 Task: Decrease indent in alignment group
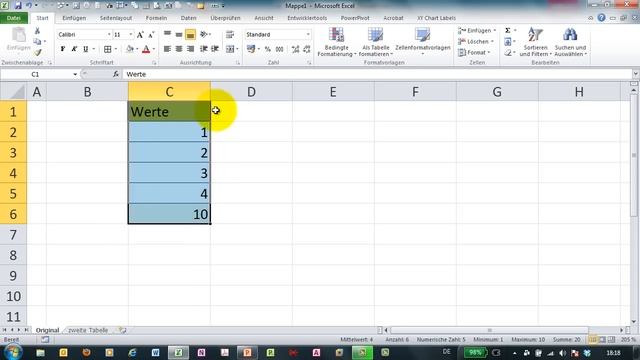coord(203,49)
